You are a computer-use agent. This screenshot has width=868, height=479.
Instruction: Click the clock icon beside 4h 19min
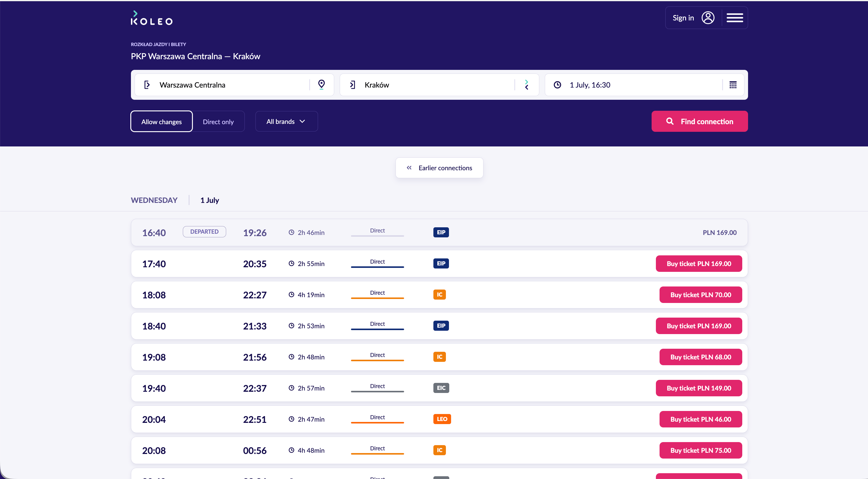[x=291, y=295]
